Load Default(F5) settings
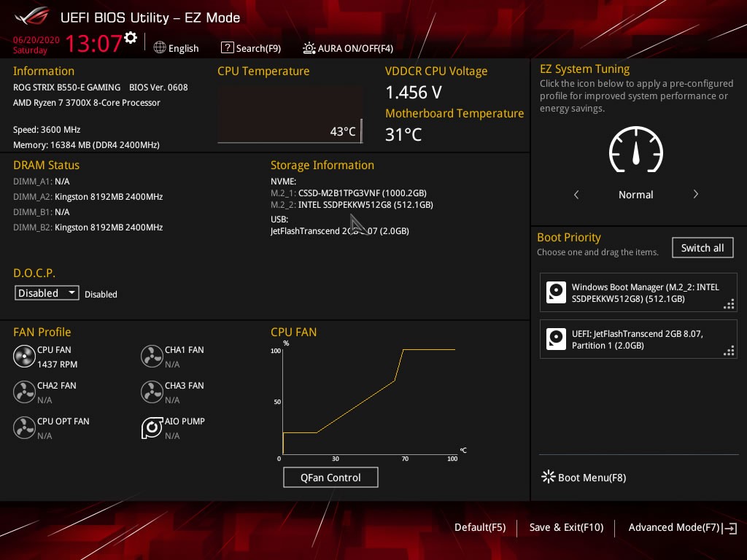747x560 pixels. tap(480, 527)
